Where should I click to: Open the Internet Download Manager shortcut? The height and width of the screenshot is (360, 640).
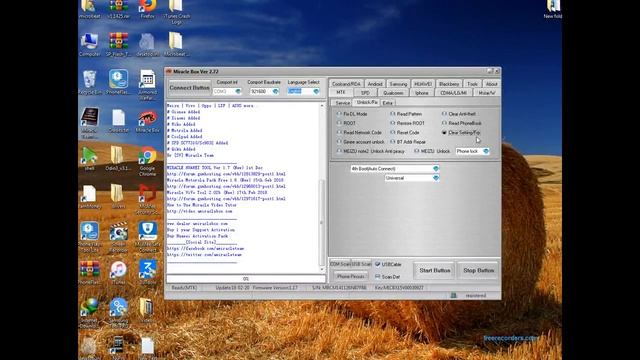click(89, 313)
